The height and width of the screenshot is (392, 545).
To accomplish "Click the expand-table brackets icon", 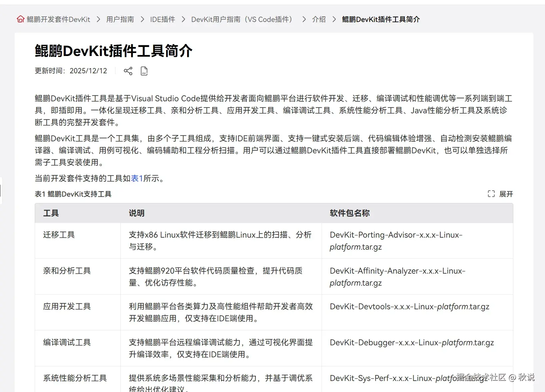I will (491, 194).
